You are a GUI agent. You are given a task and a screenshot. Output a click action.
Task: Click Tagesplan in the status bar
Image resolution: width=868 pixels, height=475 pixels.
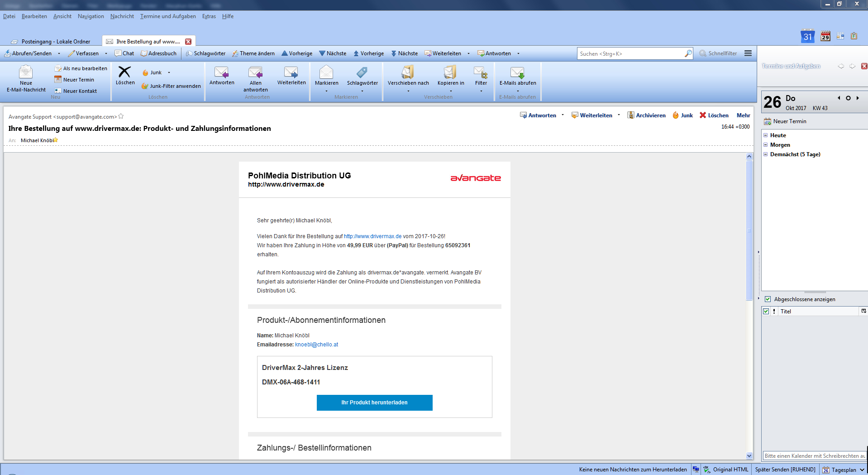pyautogui.click(x=844, y=470)
